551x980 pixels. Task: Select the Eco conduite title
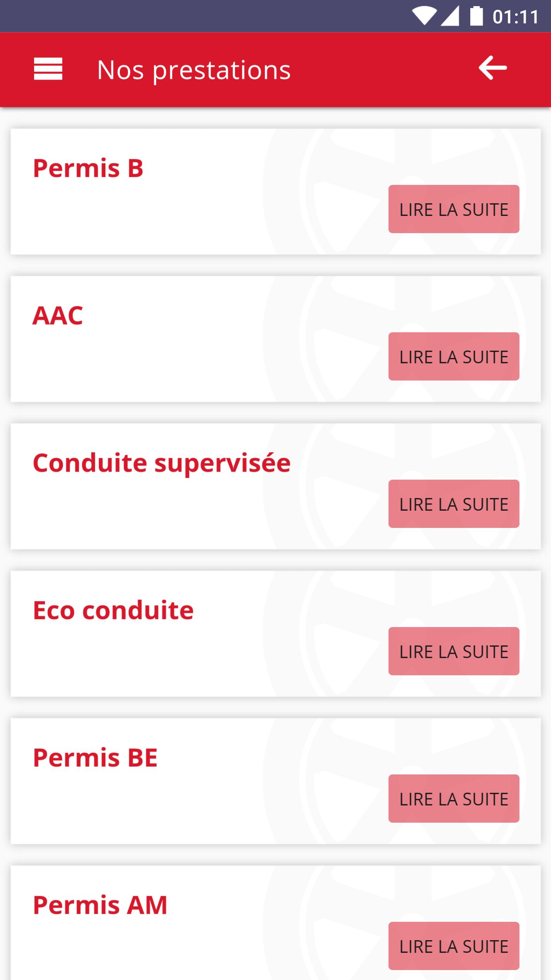click(113, 610)
